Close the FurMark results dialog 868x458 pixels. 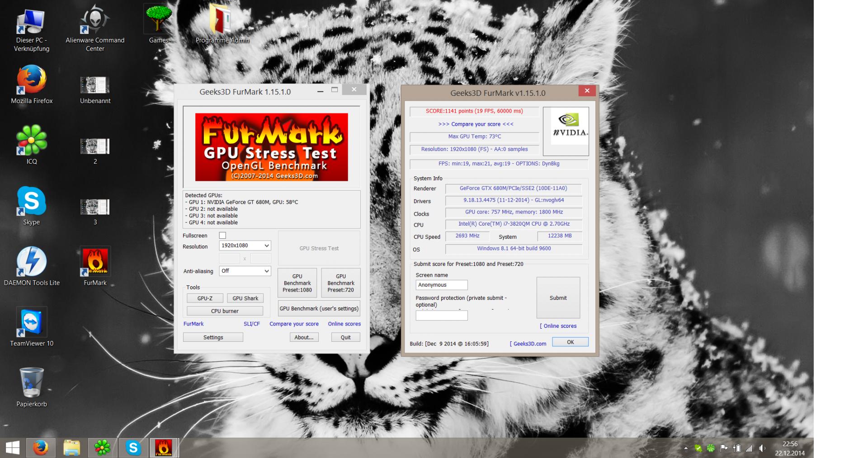click(x=587, y=90)
